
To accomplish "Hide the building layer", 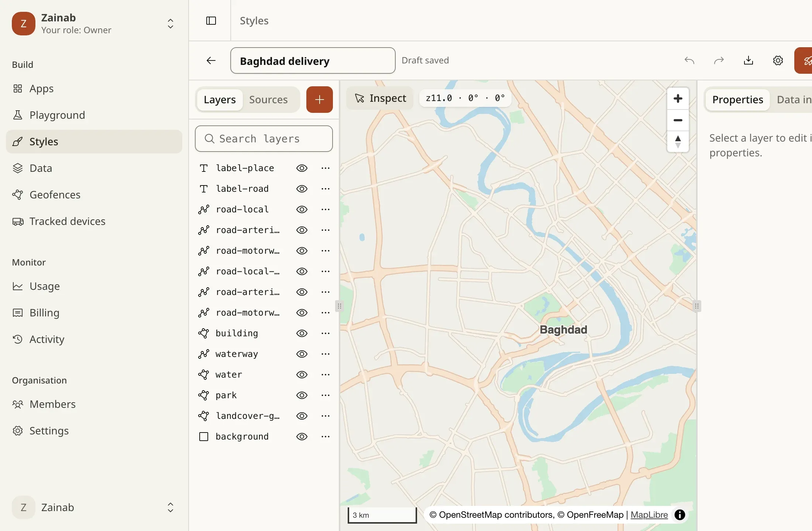I will coord(302,333).
